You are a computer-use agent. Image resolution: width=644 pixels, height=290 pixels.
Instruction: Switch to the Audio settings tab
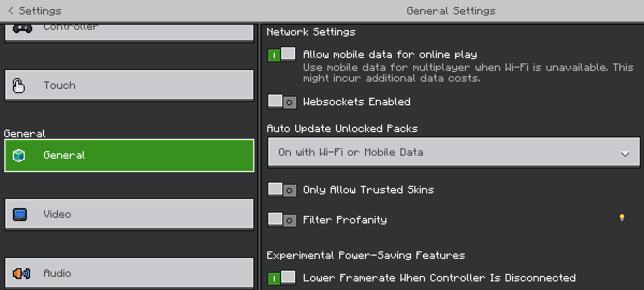tap(129, 273)
